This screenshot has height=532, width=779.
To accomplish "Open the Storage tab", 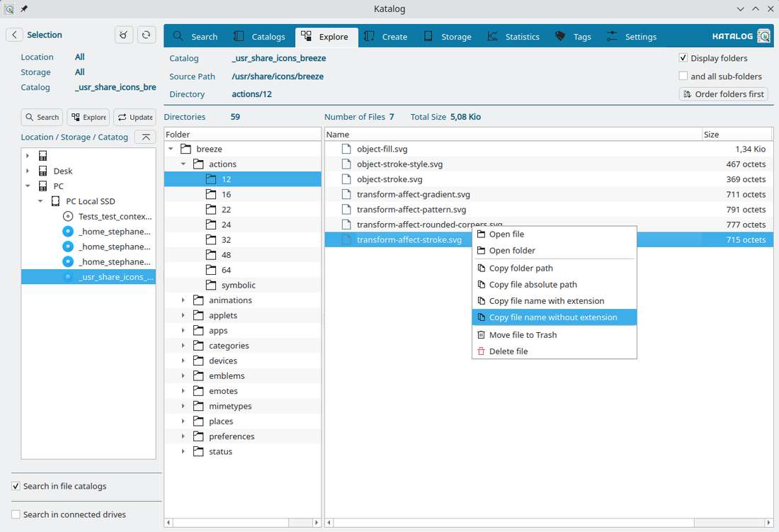I will 447,37.
